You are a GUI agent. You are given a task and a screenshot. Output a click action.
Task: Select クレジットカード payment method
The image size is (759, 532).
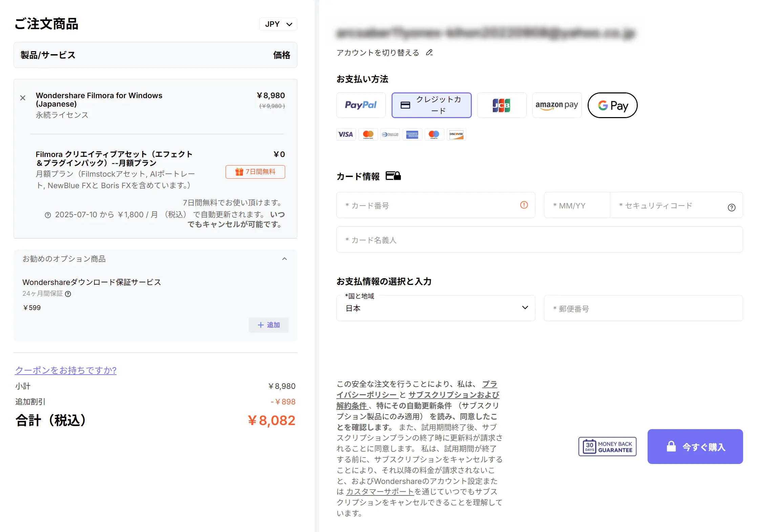tap(431, 105)
